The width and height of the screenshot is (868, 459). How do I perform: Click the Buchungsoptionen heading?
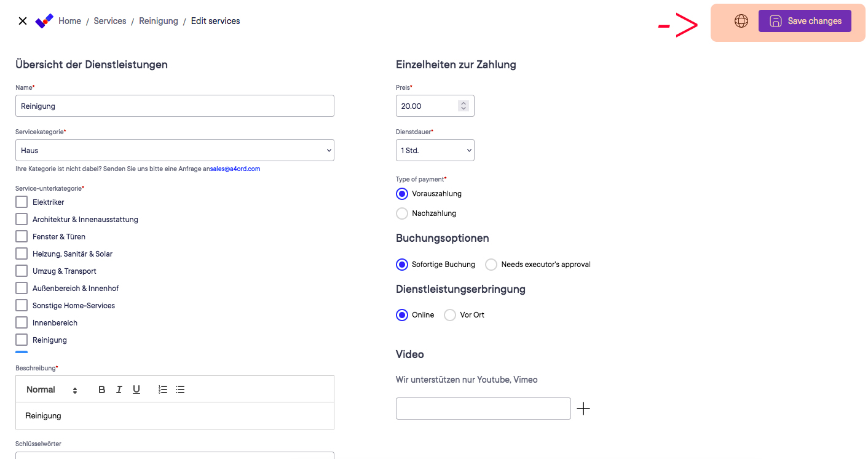(x=443, y=238)
